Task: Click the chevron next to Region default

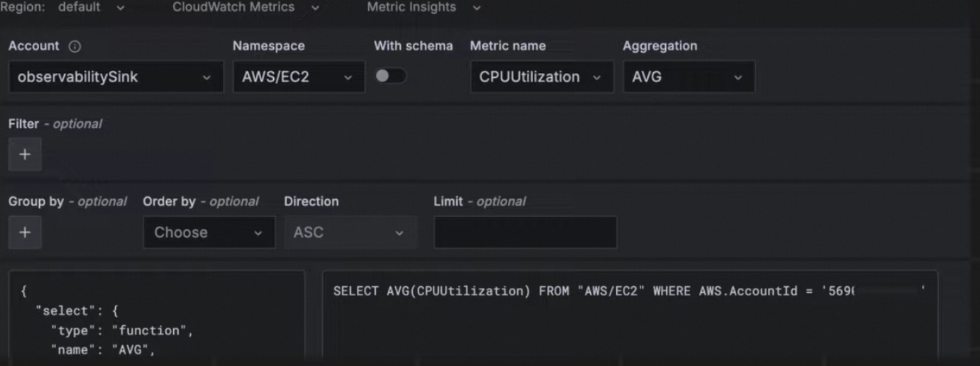Action: pos(120,8)
